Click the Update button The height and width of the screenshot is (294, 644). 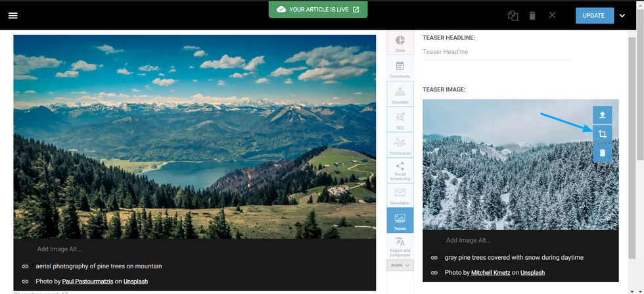point(593,16)
